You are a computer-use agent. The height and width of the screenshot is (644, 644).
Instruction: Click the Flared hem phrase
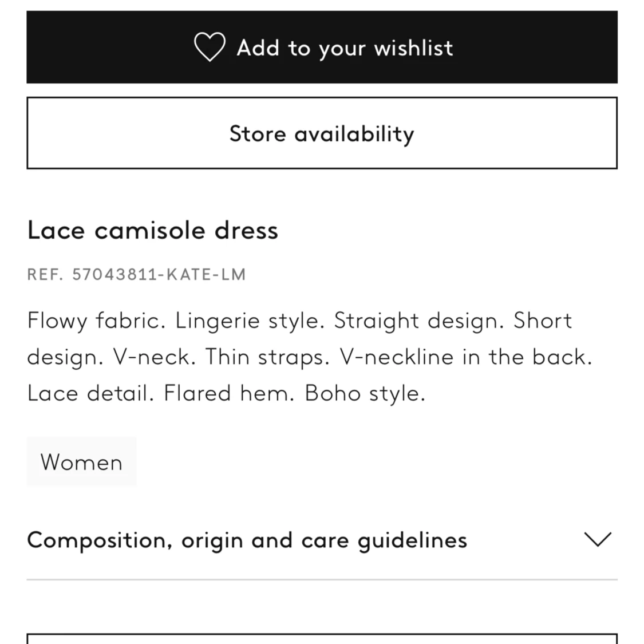click(x=229, y=393)
